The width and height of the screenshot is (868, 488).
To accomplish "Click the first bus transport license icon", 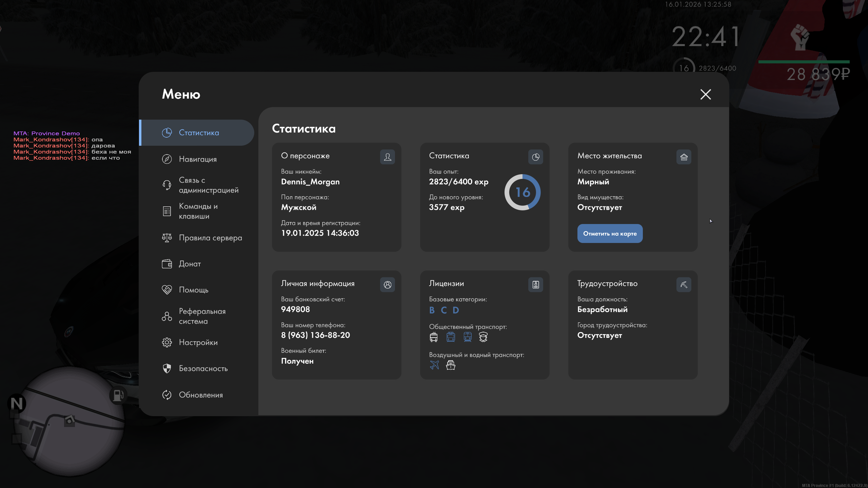I will [434, 337].
